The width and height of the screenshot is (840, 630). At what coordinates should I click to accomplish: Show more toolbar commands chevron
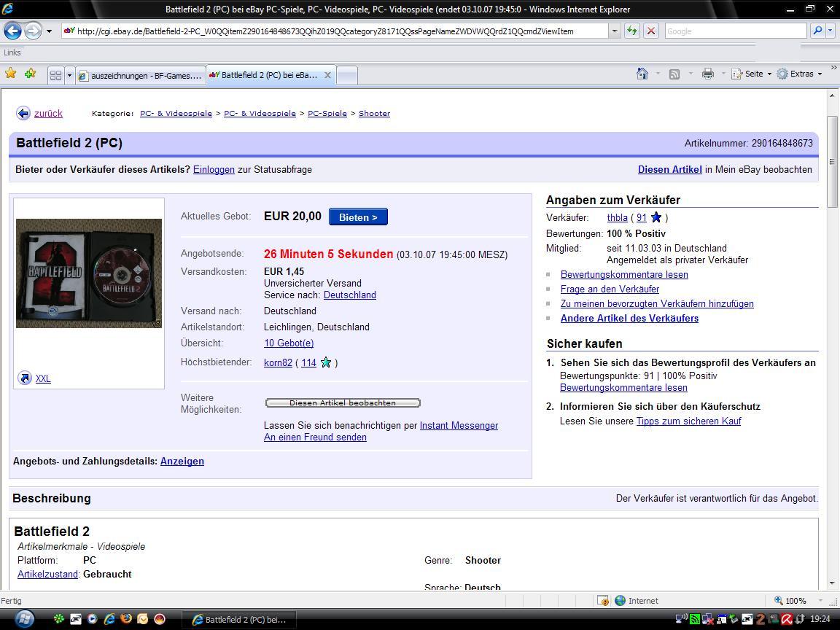coord(833,68)
